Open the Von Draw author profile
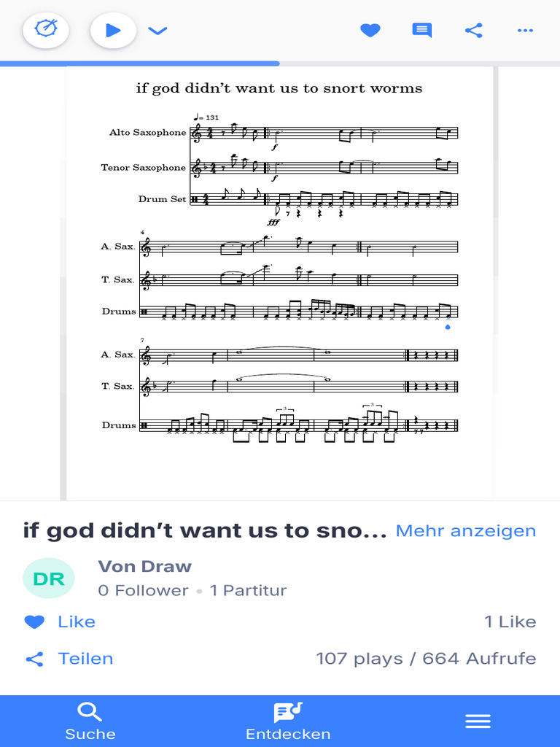Image resolution: width=560 pixels, height=747 pixels. click(144, 566)
